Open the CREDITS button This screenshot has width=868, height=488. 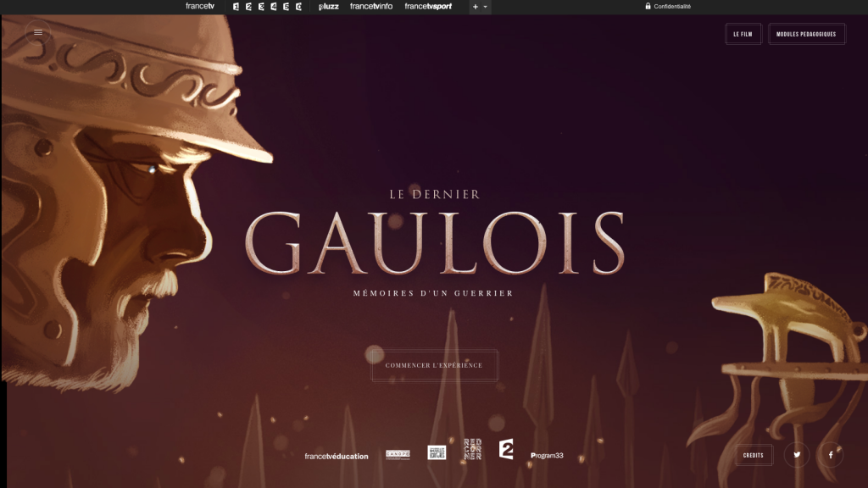(754, 455)
